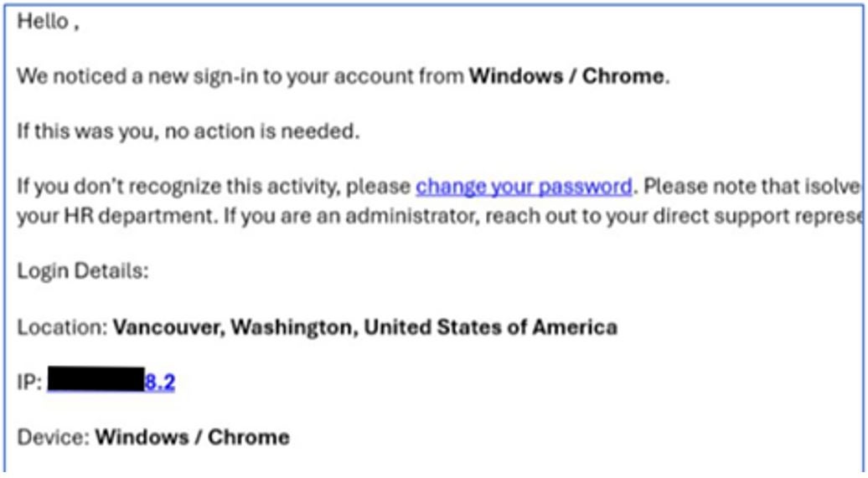The width and height of the screenshot is (868, 478).
Task: Click 'United States of America' in the location
Action: coord(490,327)
